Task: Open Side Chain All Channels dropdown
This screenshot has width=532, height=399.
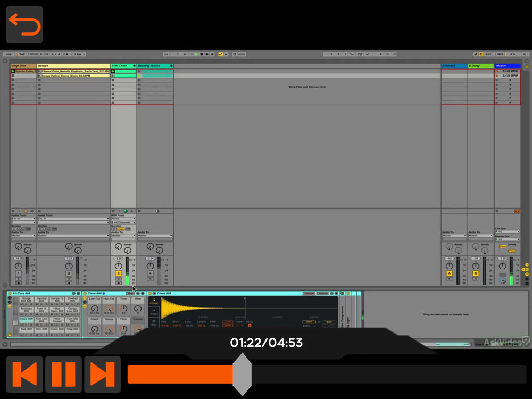Action: [123, 222]
